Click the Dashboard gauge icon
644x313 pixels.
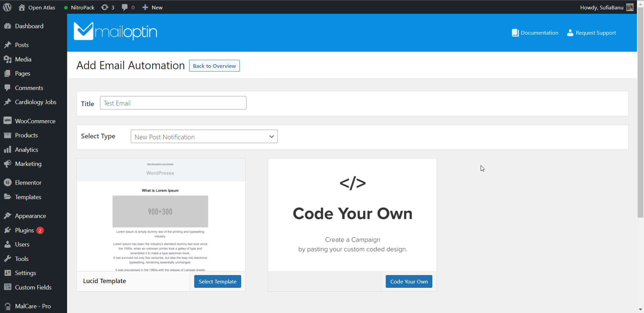[x=7, y=26]
